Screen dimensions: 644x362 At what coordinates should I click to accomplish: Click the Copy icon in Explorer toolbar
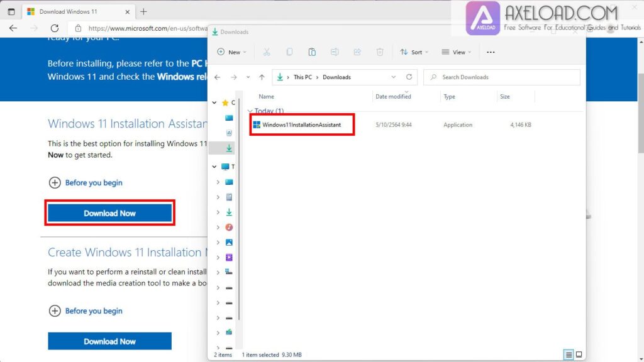point(289,52)
